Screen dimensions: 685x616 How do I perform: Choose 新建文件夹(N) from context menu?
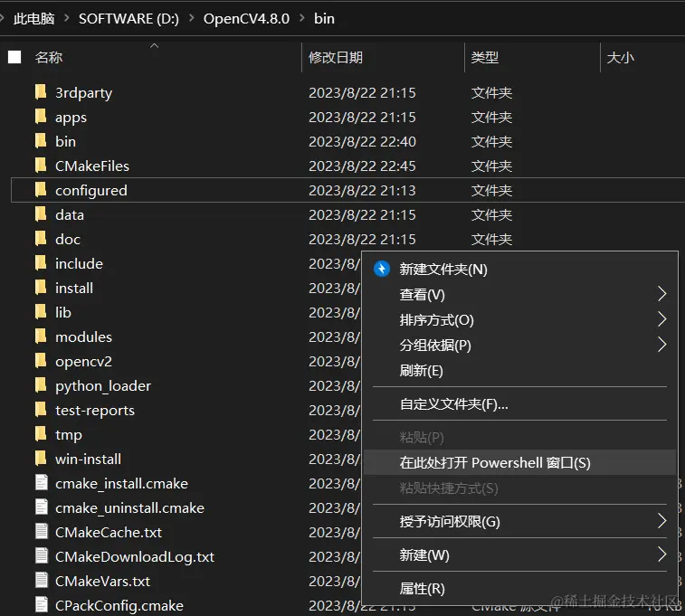(x=520, y=270)
